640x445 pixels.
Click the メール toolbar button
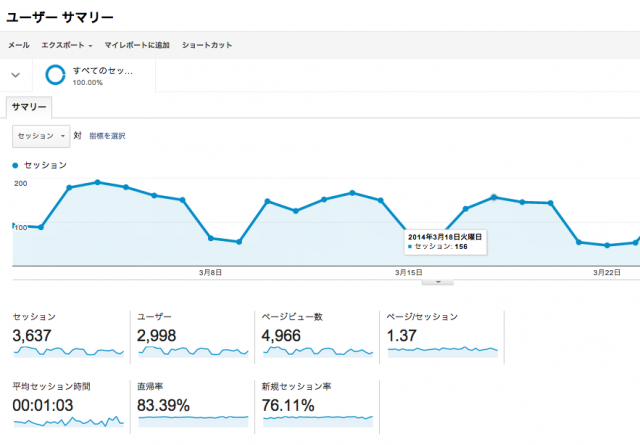tap(19, 45)
